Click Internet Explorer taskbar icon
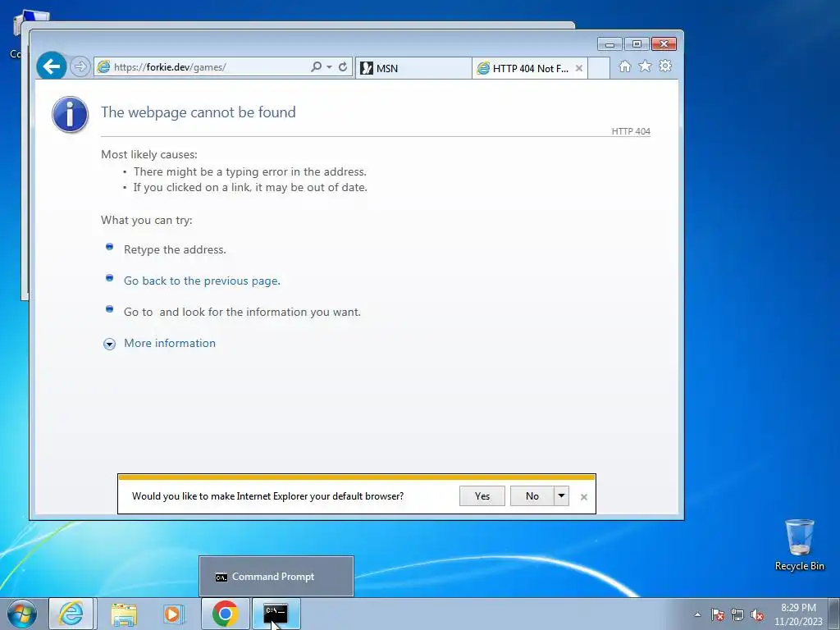The image size is (840, 630). [x=71, y=614]
